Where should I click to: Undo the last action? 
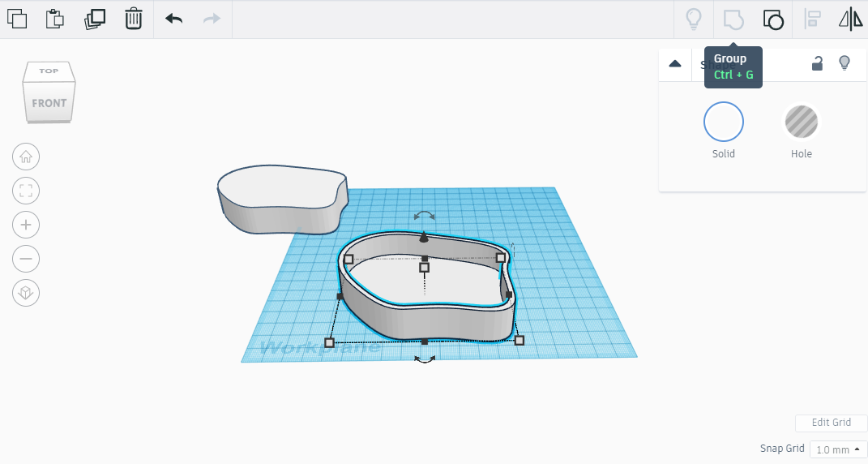click(173, 19)
